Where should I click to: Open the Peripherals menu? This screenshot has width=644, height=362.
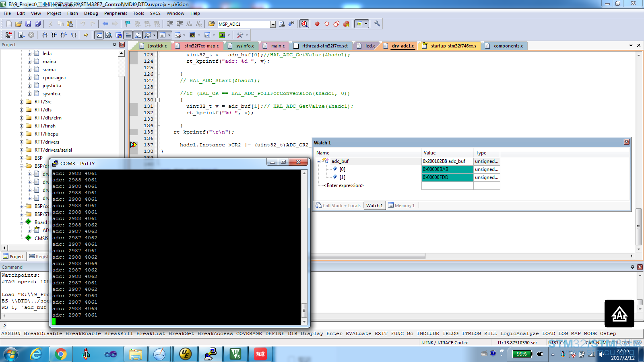coord(116,13)
